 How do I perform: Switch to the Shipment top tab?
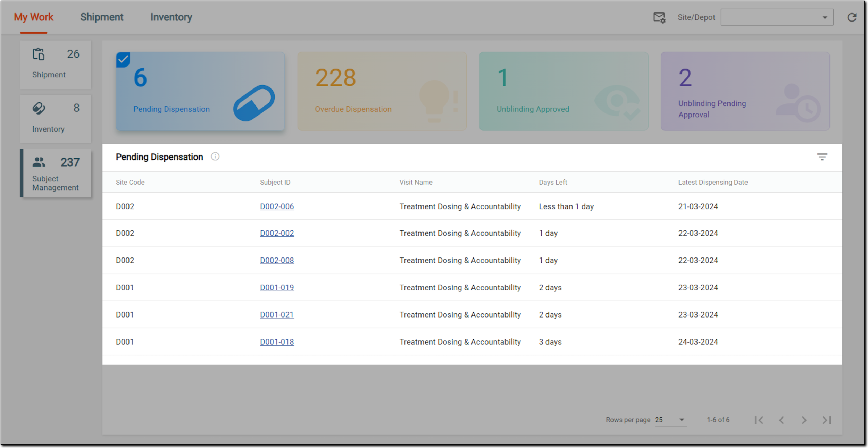102,17
